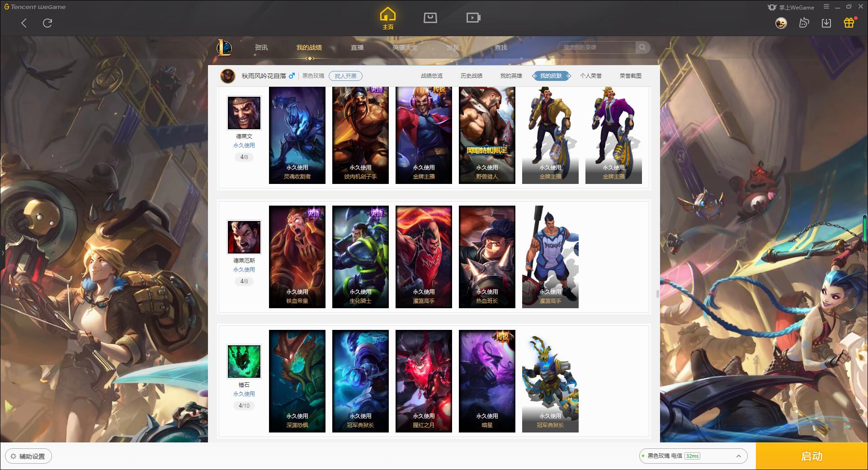Image resolution: width=868 pixels, height=470 pixels.
Task: Switch to the 资讯 tab
Action: pyautogui.click(x=261, y=47)
